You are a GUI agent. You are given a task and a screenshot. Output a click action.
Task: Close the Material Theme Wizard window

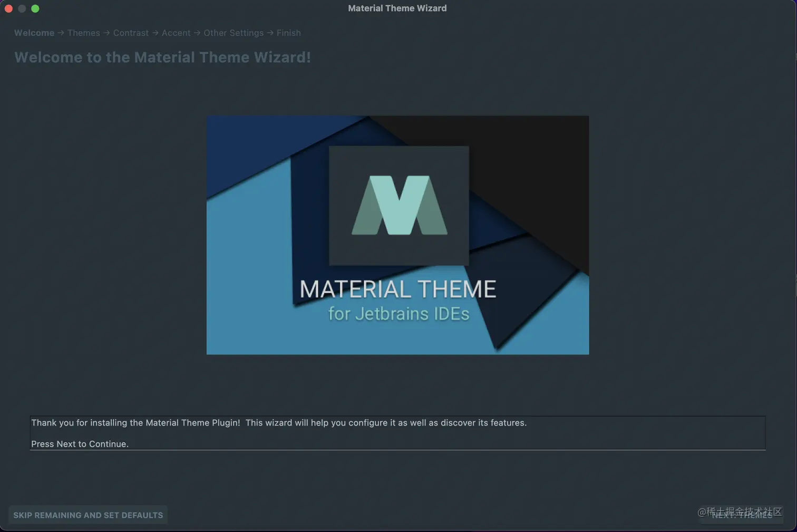coord(8,8)
